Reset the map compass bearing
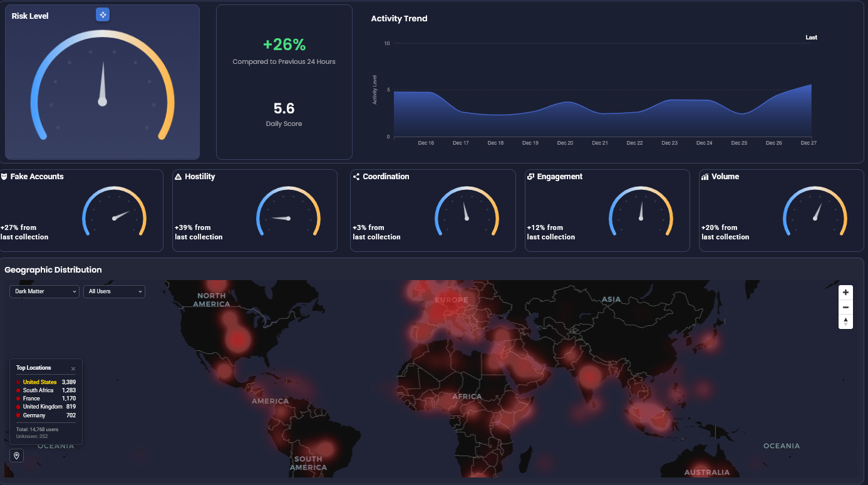The height and width of the screenshot is (485, 868). pyautogui.click(x=845, y=321)
